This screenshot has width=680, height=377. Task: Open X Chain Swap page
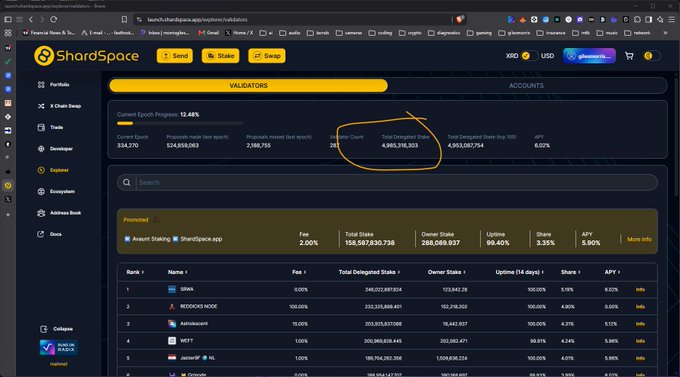(59, 106)
